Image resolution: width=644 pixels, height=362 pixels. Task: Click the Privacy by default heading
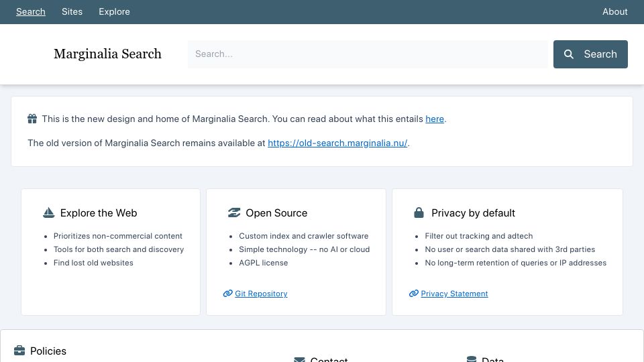(x=473, y=213)
